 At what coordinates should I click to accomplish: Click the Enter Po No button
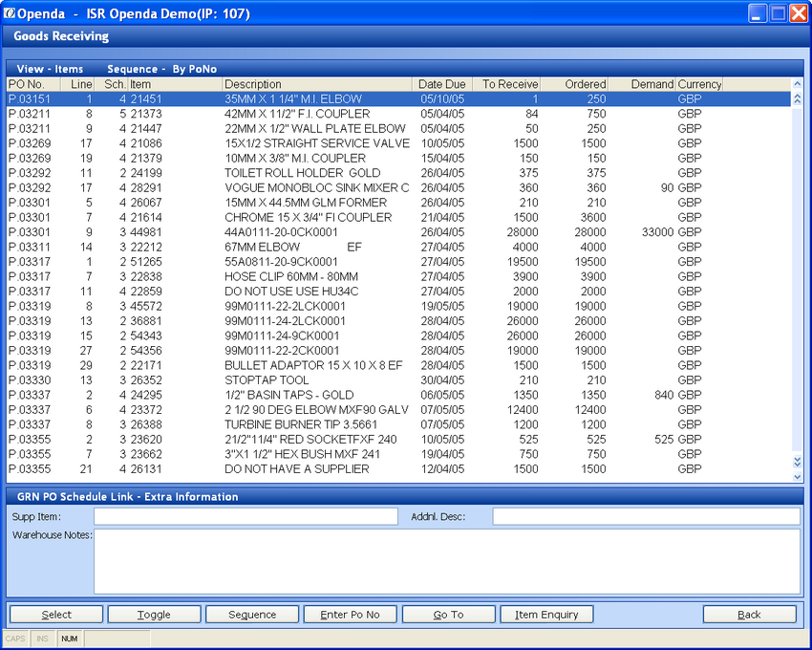tap(350, 615)
